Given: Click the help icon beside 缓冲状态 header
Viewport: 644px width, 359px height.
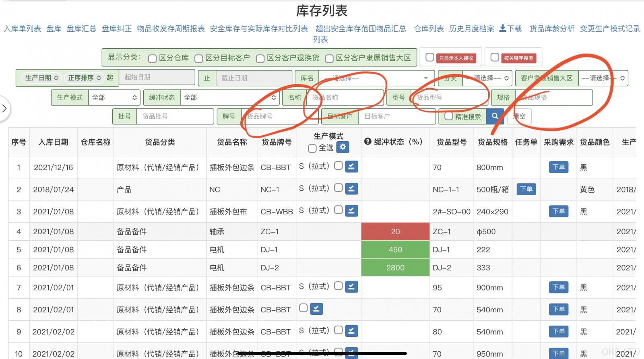Looking at the screenshot, I should pos(367,142).
